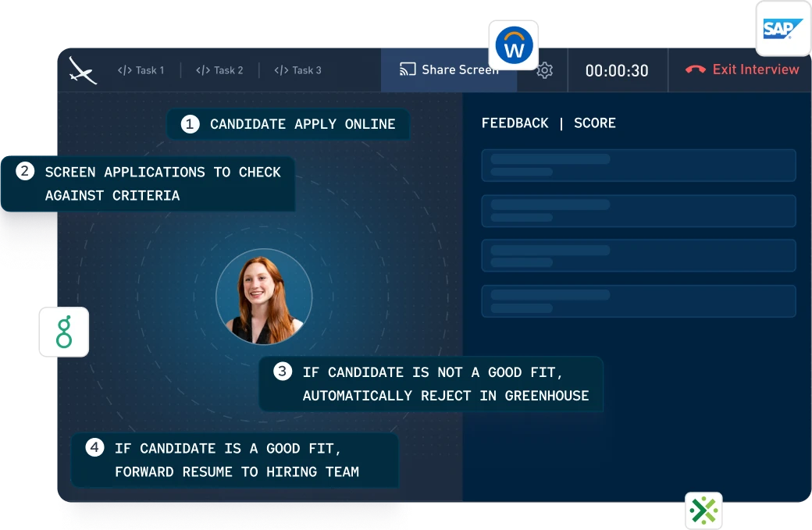Click step 1 Candidate Apply Online label
This screenshot has width=812, height=530.
pos(288,124)
